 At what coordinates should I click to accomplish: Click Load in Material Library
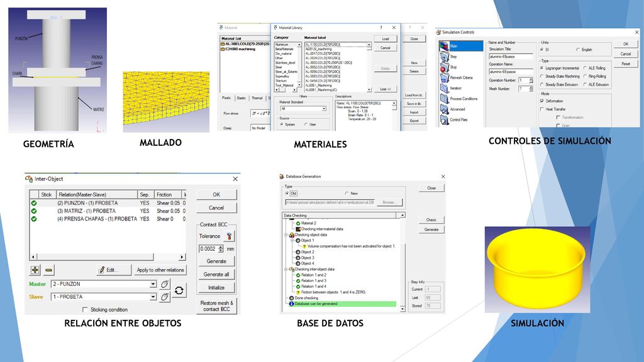tap(386, 39)
